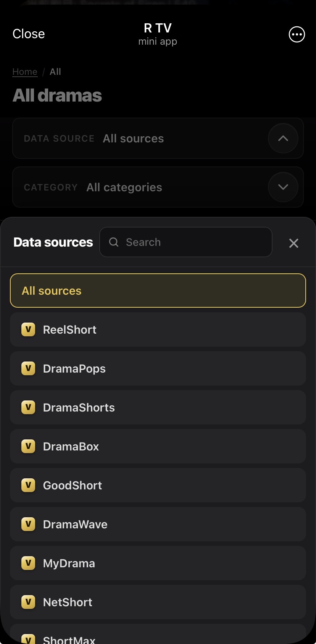Click the V badge next to DramaShorts

pyautogui.click(x=28, y=407)
